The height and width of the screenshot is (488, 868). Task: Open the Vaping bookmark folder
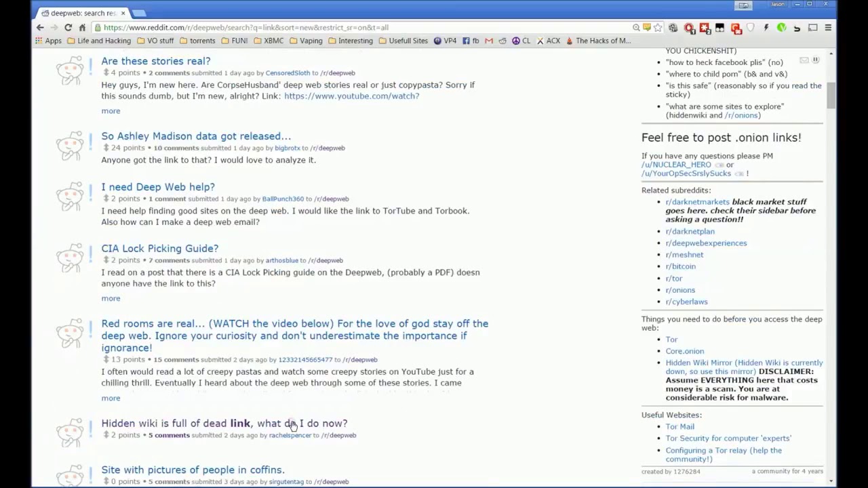(306, 41)
